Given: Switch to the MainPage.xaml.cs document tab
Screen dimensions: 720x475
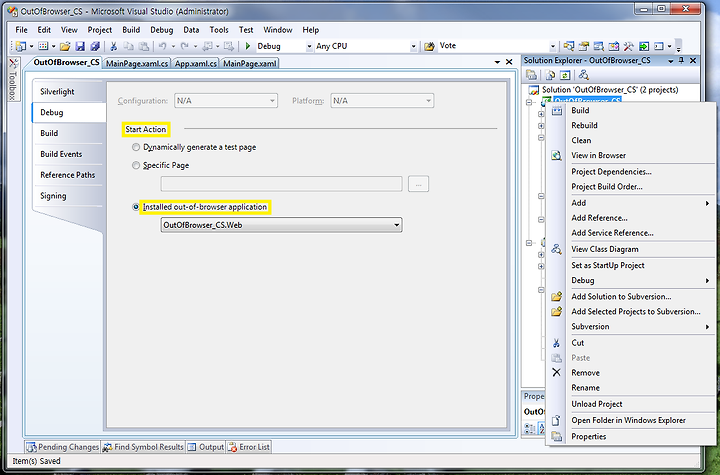Looking at the screenshot, I should pyautogui.click(x=137, y=63).
